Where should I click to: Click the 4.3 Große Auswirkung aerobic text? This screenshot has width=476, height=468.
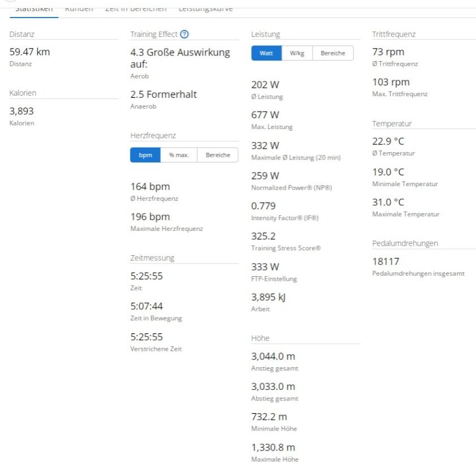[180, 58]
